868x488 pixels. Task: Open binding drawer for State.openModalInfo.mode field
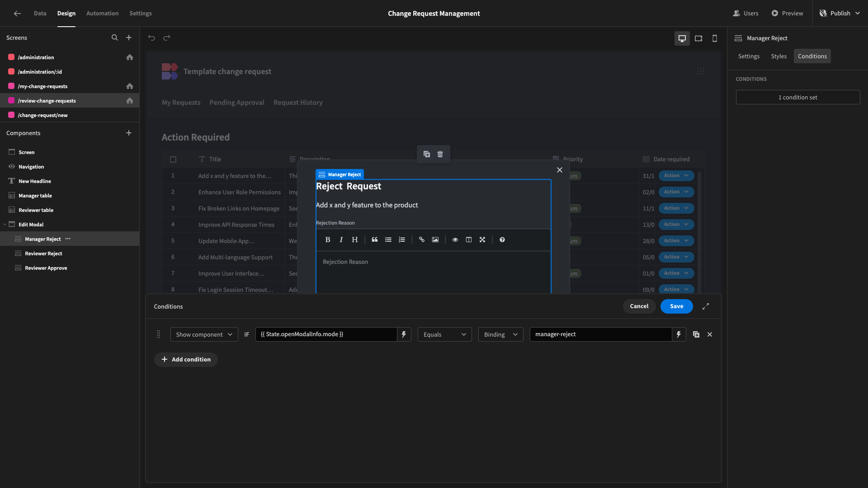click(x=404, y=334)
